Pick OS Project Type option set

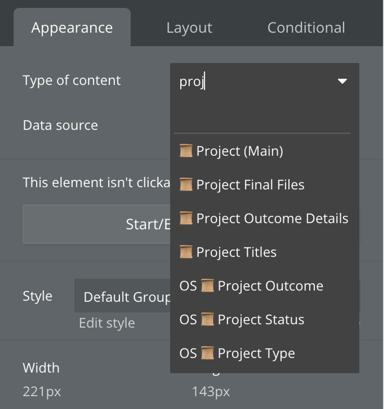tap(265, 353)
